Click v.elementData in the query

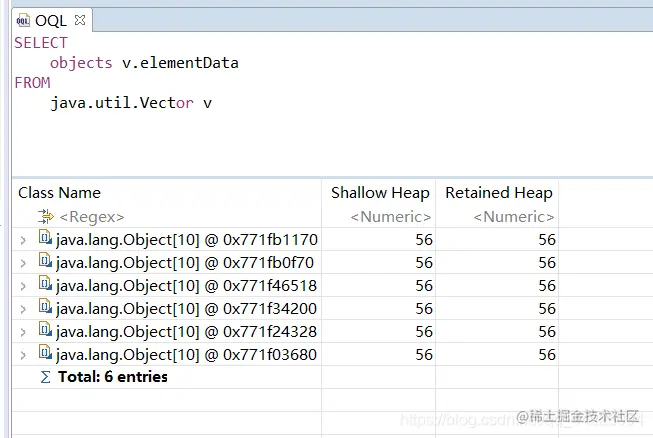(180, 63)
